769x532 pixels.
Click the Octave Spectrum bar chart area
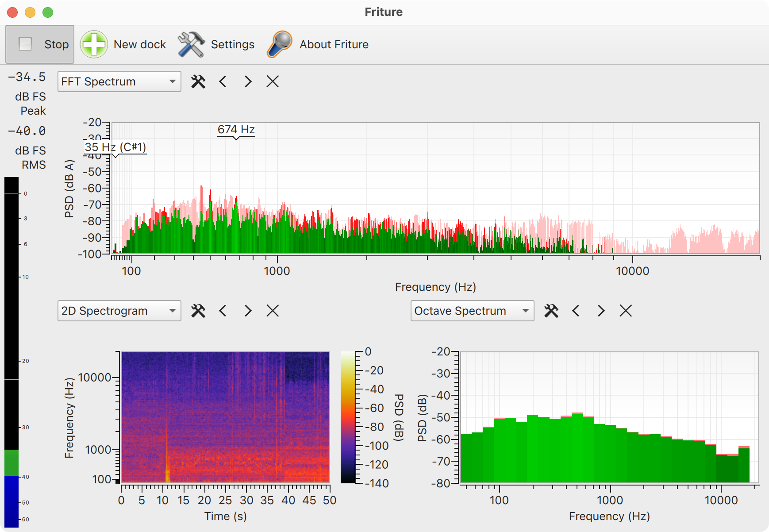click(x=610, y=417)
